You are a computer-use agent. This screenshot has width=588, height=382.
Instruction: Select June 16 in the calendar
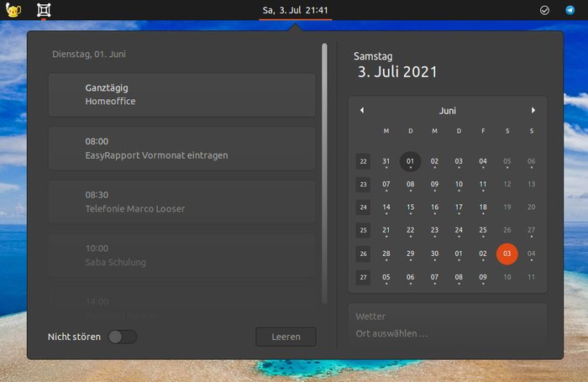pos(434,207)
